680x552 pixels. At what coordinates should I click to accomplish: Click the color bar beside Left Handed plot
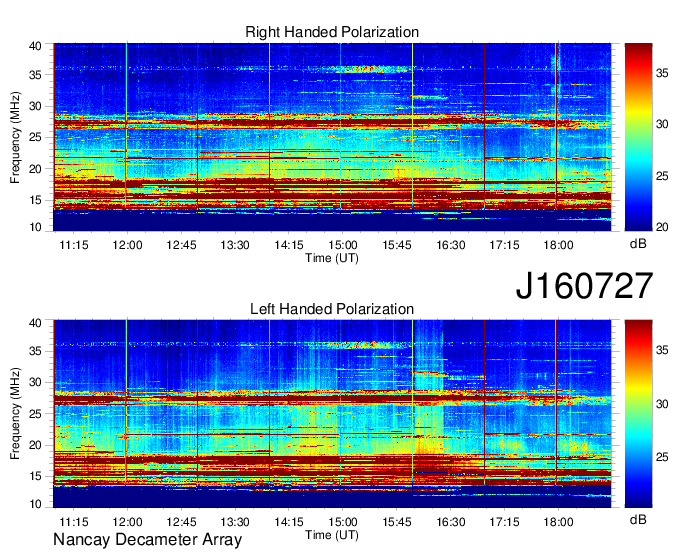click(638, 414)
